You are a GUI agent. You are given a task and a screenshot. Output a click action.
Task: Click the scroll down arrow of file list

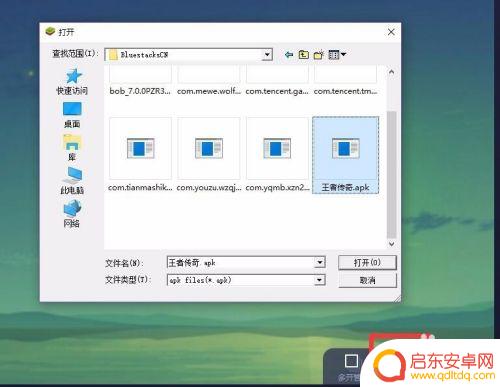391,244
